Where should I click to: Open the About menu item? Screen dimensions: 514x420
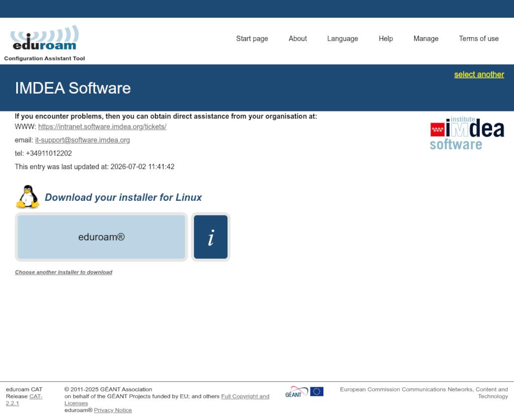tap(298, 39)
